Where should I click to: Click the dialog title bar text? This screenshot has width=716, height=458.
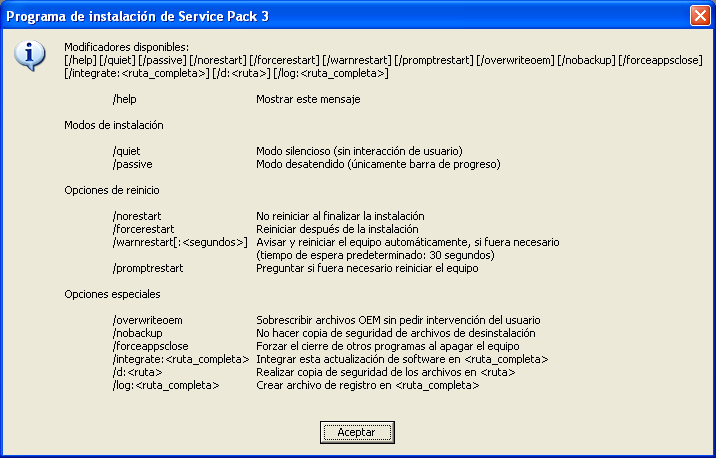[137, 16]
